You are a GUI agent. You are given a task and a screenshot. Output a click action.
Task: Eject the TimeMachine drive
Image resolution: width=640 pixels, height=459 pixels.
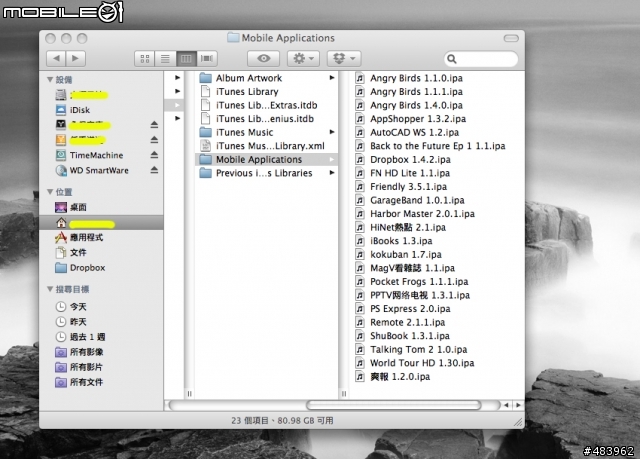154,155
